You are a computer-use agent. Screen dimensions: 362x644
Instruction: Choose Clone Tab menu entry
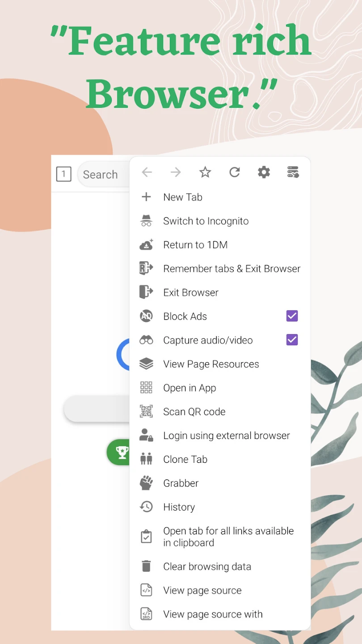coord(185,459)
